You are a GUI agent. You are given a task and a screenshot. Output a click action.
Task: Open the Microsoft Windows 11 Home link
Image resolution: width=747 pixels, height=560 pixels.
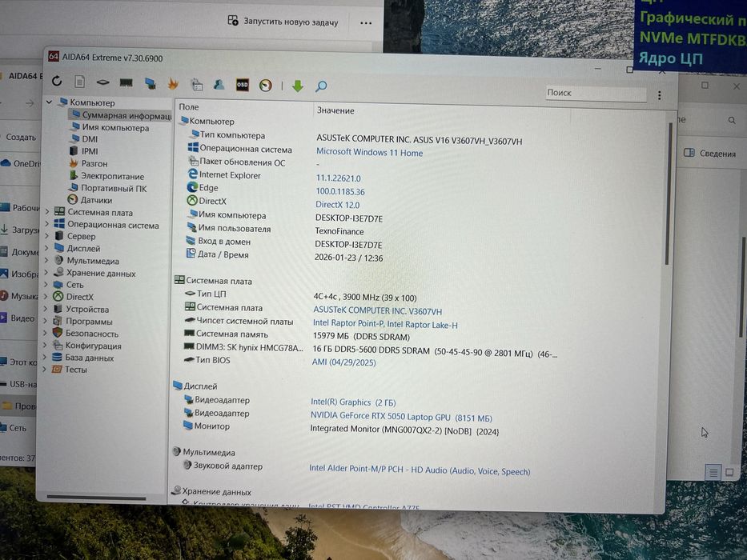[369, 152]
